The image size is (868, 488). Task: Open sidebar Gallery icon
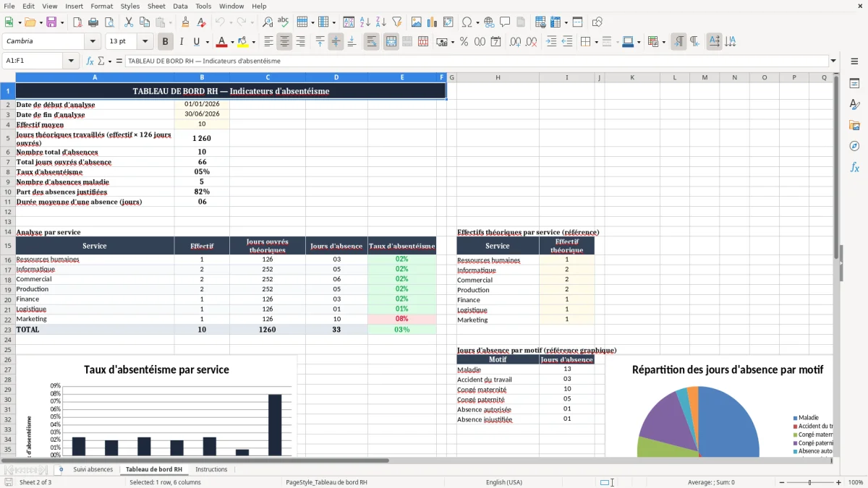coord(854,126)
